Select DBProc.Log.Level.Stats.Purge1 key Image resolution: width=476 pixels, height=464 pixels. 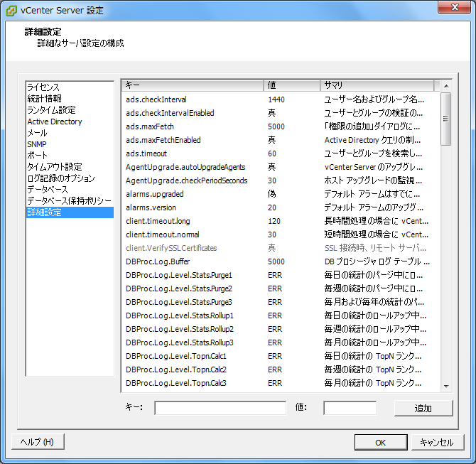(179, 275)
